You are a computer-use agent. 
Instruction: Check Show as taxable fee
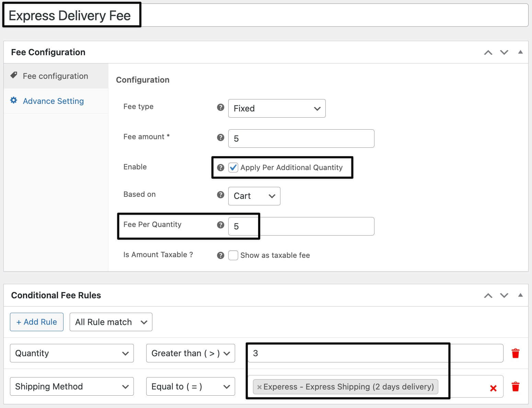coord(233,255)
